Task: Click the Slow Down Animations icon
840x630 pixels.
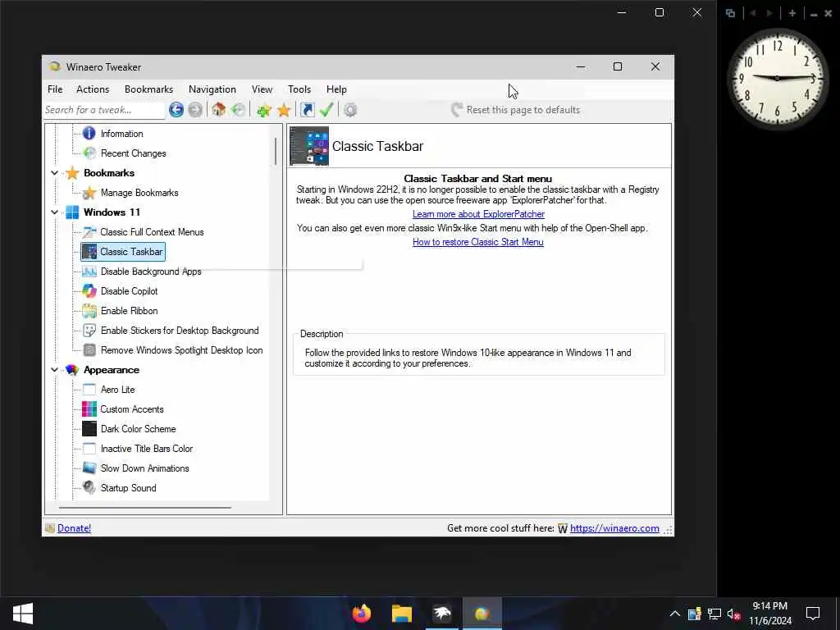Action: point(89,468)
